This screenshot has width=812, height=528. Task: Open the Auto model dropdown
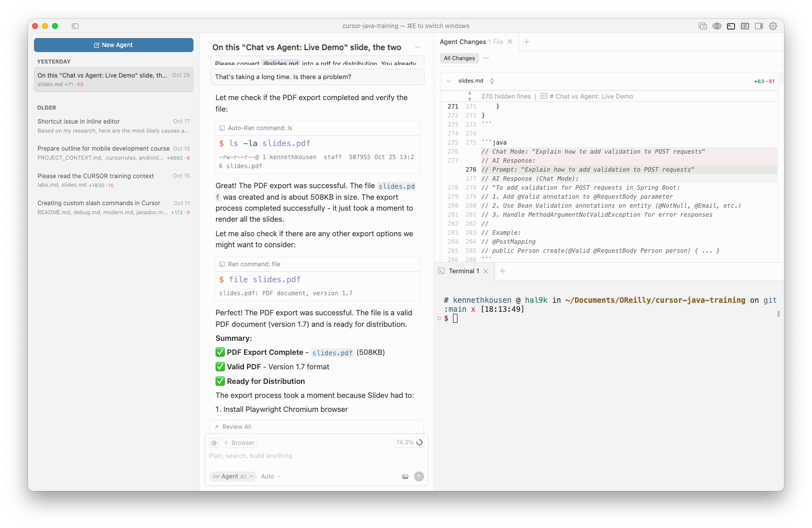(270, 476)
